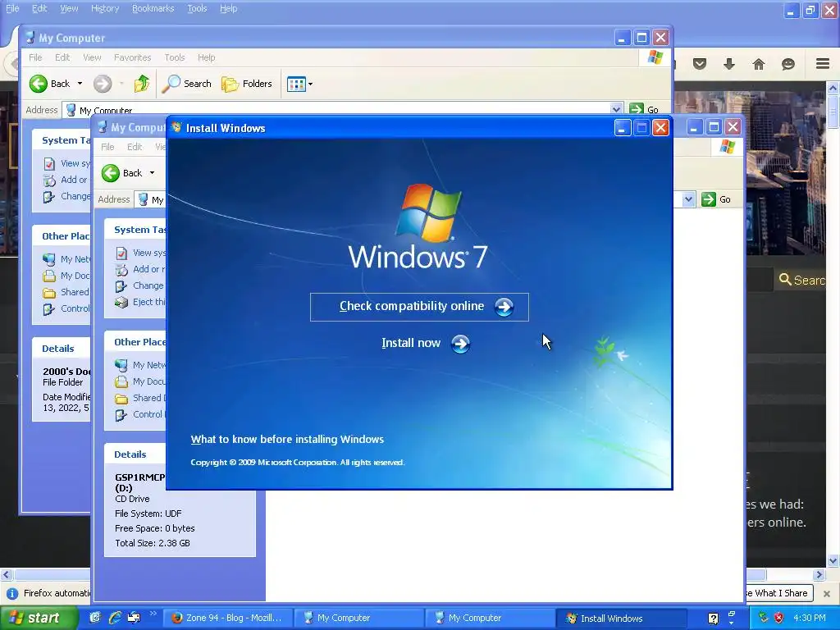The width and height of the screenshot is (840, 630).
Task: Open Firefox Downloads arrow icon
Action: [x=729, y=64]
